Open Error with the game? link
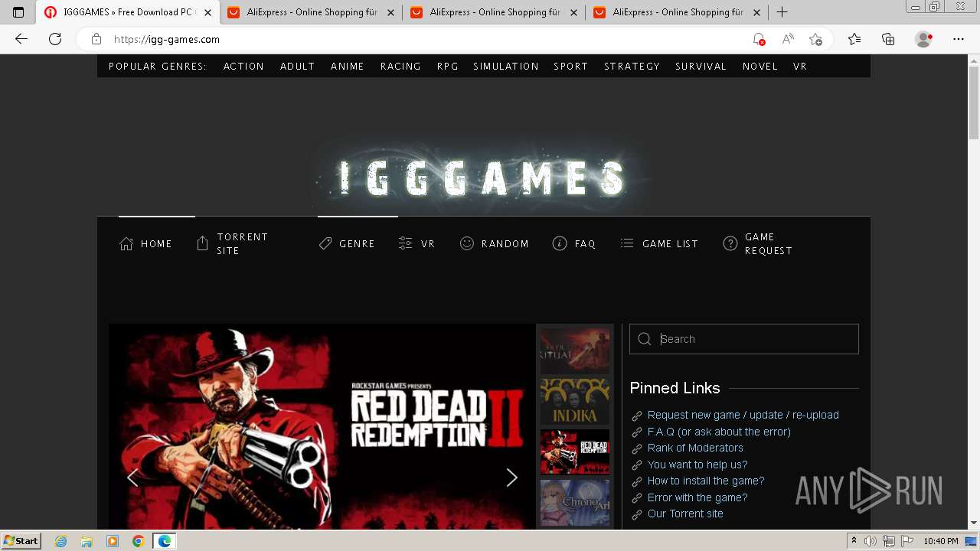Image resolution: width=980 pixels, height=551 pixels. tap(697, 497)
